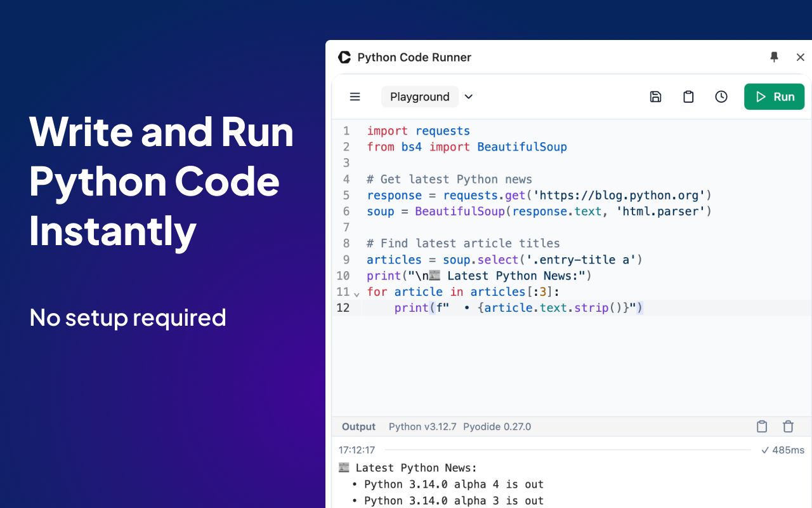Click the timestamp 17:12:17 in output
Viewport: 812px width, 508px height.
click(x=357, y=450)
